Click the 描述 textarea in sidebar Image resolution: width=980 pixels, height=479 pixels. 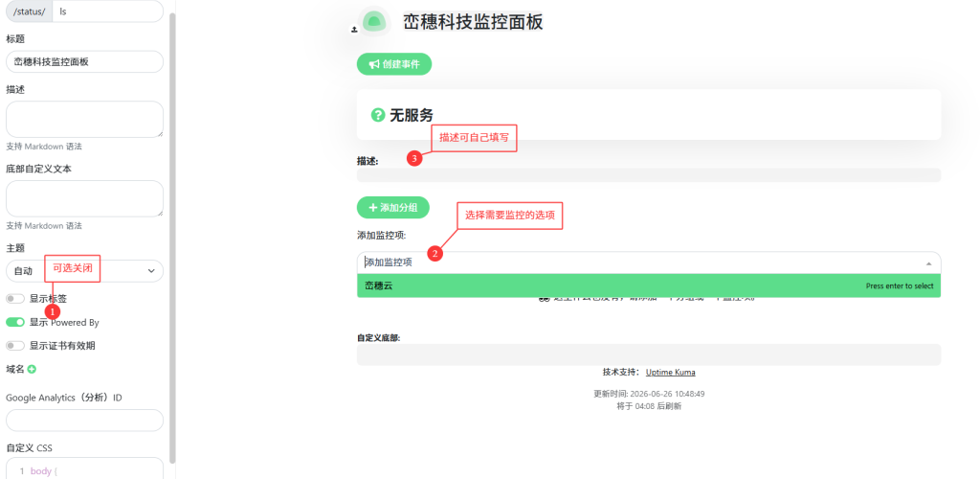[x=84, y=120]
